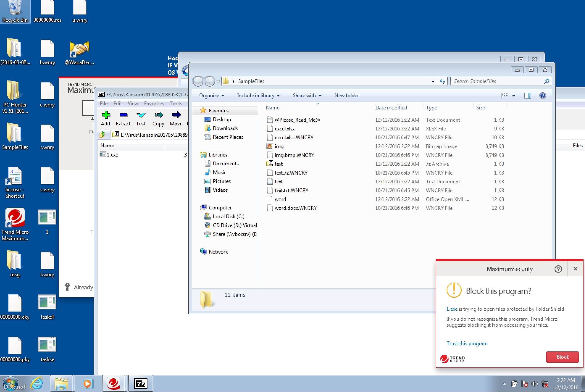This screenshot has width=585, height=392.
Task: Select the @WanaDecryptor desktop shortcut
Action: 79,53
